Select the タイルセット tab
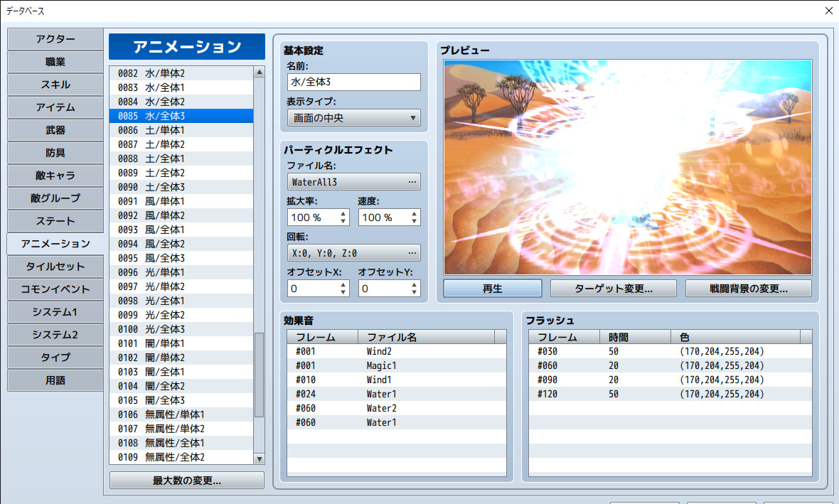Image resolution: width=839 pixels, height=504 pixels. point(55,267)
